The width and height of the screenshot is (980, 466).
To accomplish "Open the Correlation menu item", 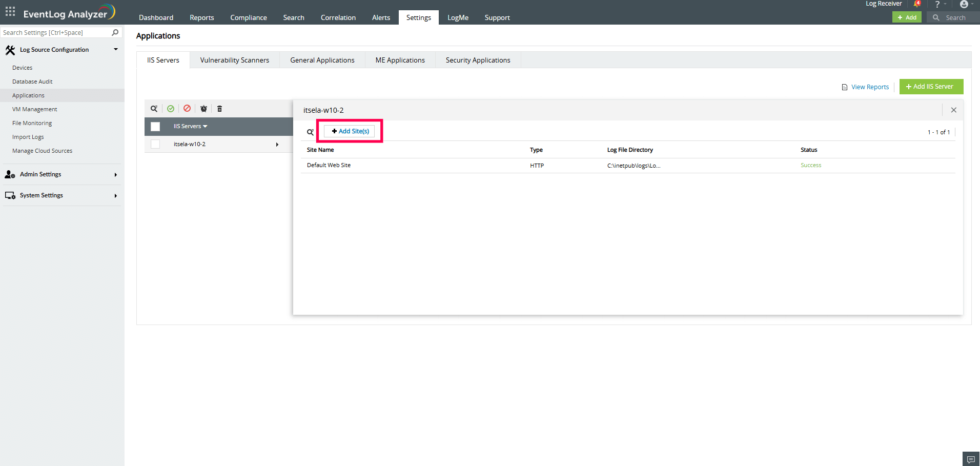I will 338,17.
